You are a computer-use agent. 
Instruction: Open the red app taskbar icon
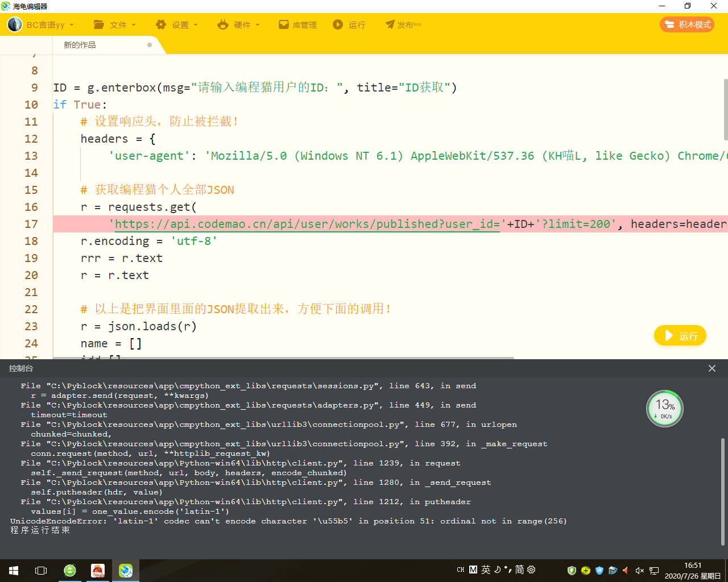coord(98,570)
